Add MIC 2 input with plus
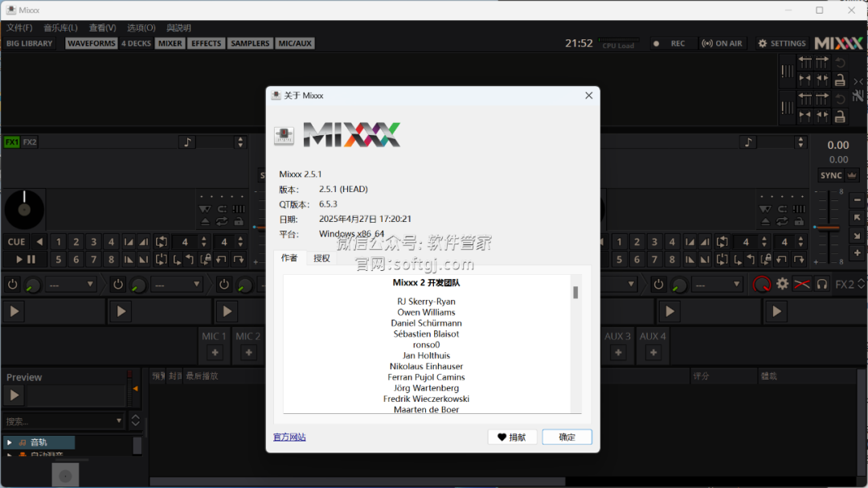The image size is (868, 488). click(248, 352)
